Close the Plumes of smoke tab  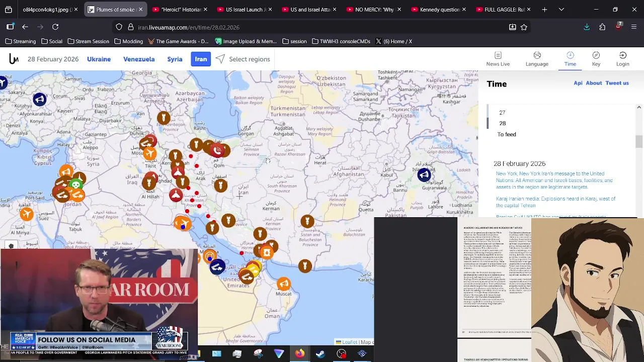[140, 10]
